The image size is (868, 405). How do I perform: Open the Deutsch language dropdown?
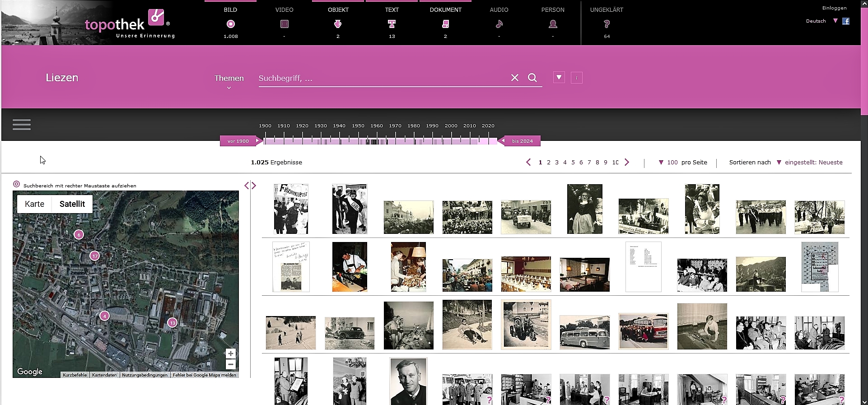click(x=821, y=21)
